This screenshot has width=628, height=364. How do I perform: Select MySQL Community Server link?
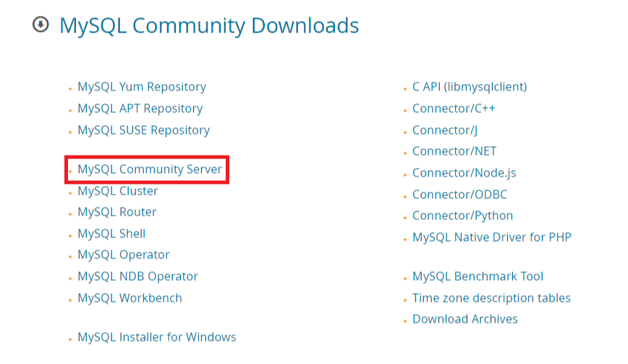pos(150,169)
